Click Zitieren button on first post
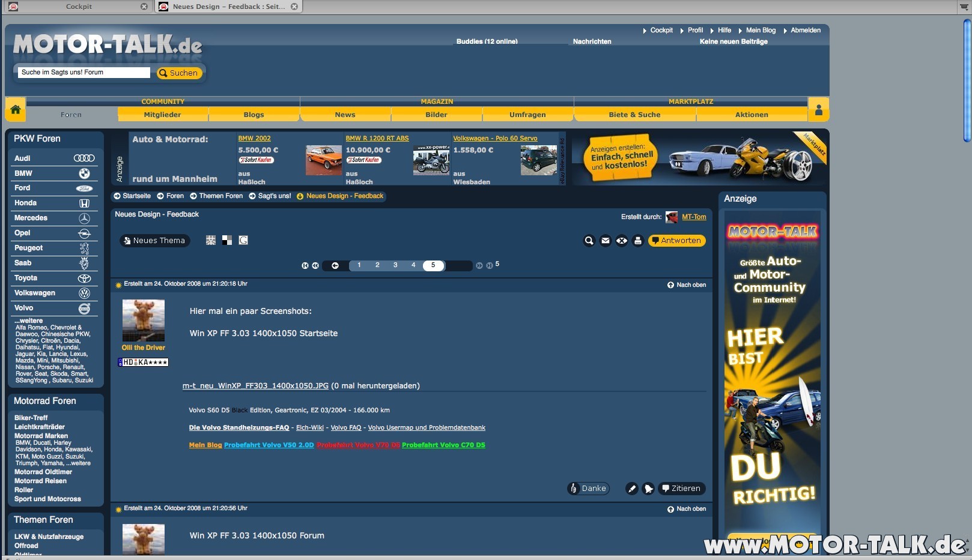Screen dimensions: 972x560 coord(681,489)
